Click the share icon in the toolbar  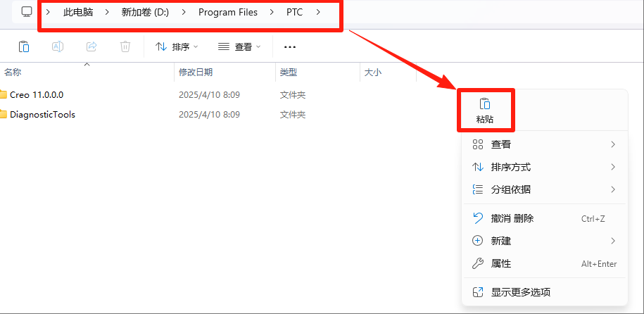pos(91,46)
